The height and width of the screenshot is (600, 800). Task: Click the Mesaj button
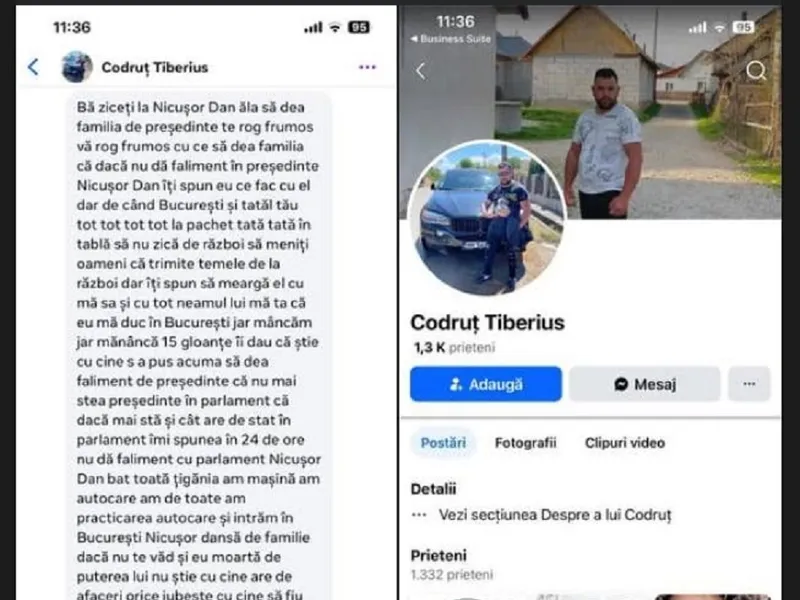(644, 384)
